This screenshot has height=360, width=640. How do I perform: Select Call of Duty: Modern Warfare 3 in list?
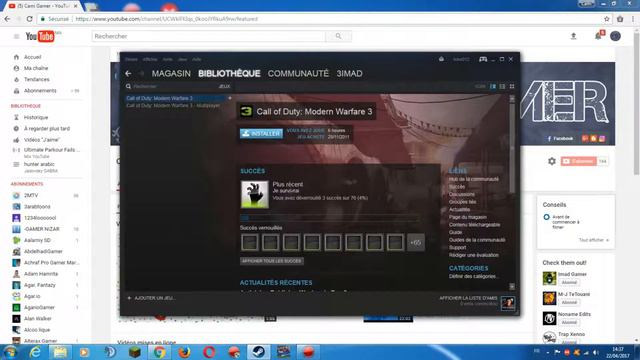pos(175,98)
